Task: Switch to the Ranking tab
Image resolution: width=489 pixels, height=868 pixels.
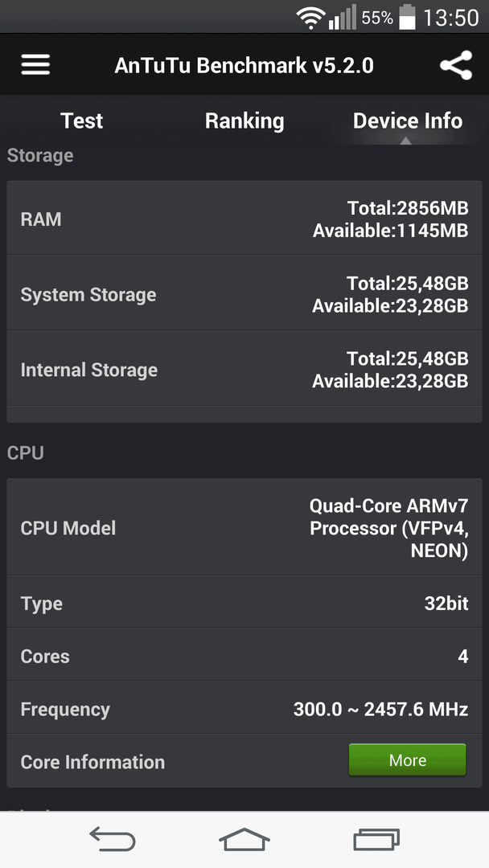Action: [x=244, y=121]
